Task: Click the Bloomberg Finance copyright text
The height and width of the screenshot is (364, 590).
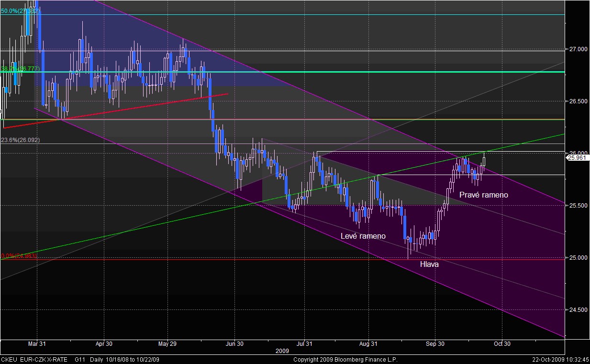Action: (x=345, y=359)
